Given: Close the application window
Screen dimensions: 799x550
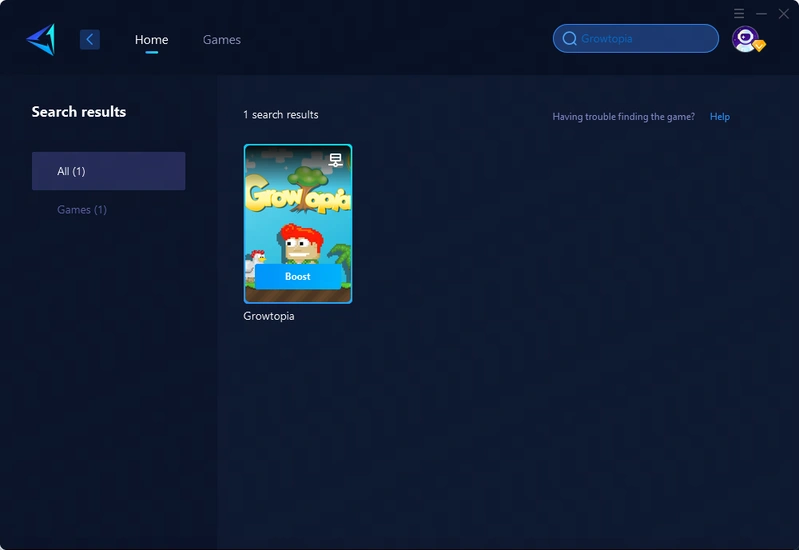Looking at the screenshot, I should pyautogui.click(x=784, y=13).
